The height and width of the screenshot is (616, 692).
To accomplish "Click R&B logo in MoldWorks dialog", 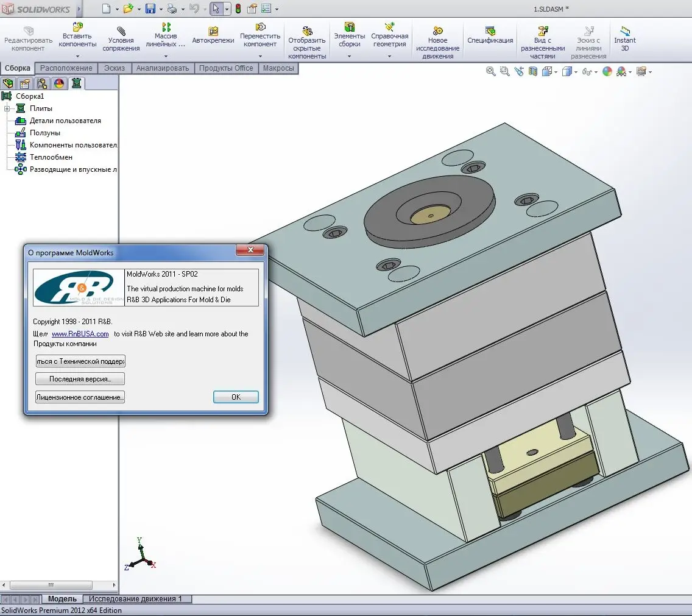I will [x=79, y=288].
